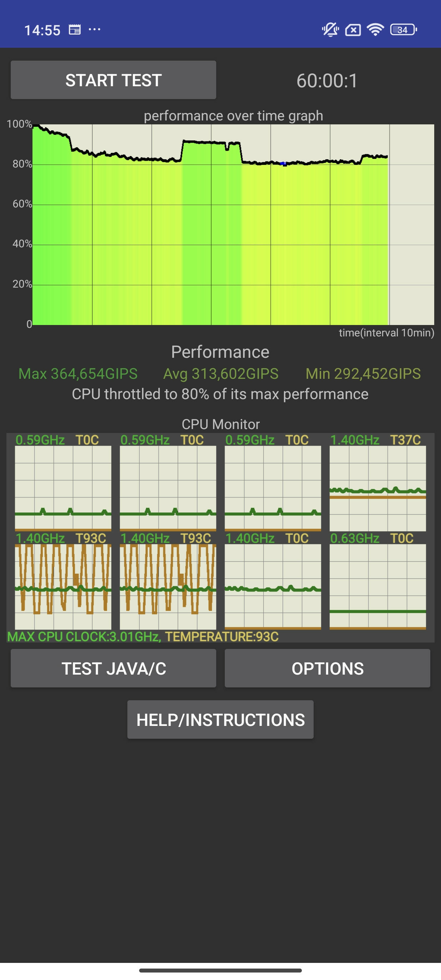Tap the system clock showing 14:55

(42, 30)
